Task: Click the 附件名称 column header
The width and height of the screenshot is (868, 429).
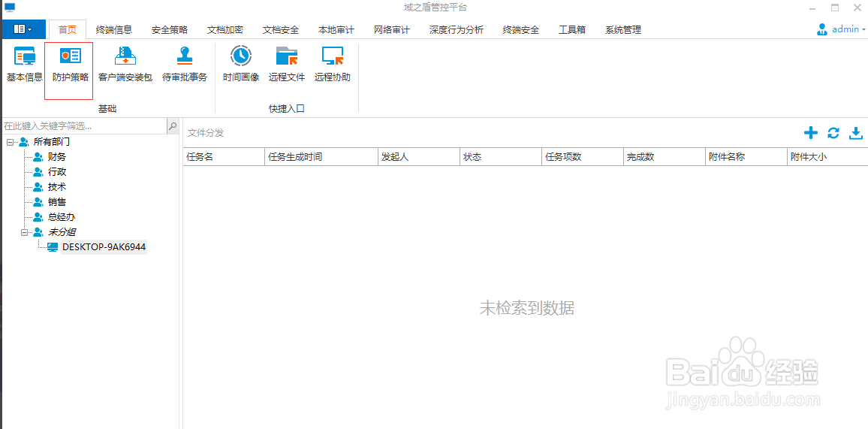Action: click(746, 157)
